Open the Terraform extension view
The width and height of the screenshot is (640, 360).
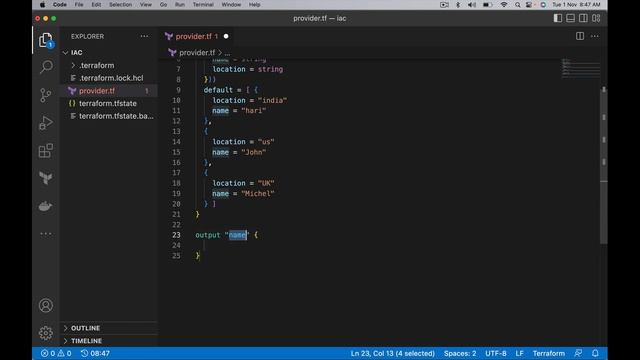46,178
